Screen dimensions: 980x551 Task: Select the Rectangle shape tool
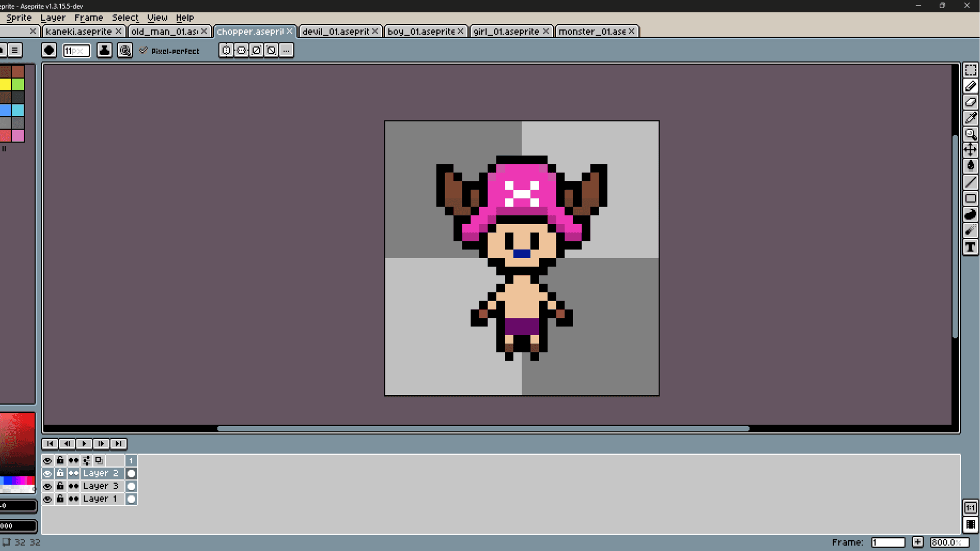click(x=970, y=198)
